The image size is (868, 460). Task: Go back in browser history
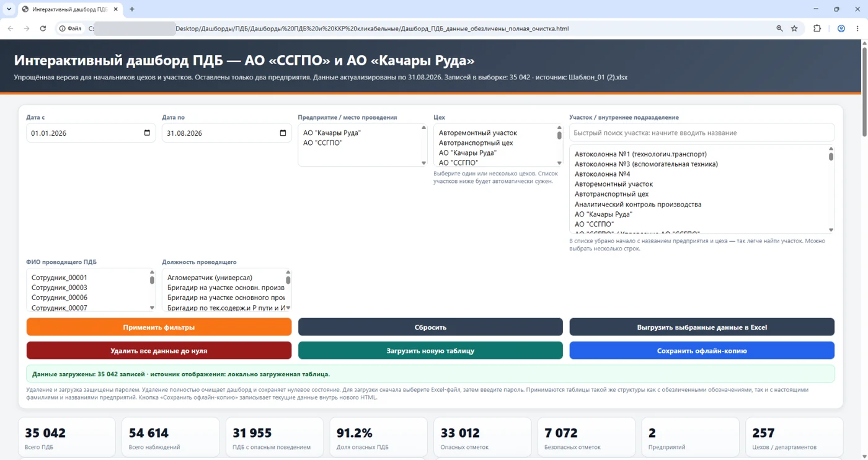coord(10,29)
